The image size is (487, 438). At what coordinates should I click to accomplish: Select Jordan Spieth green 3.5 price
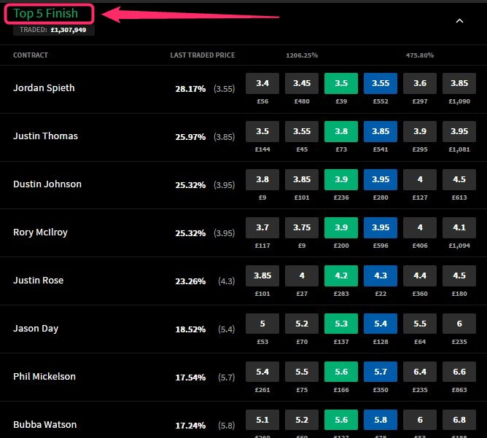[341, 83]
